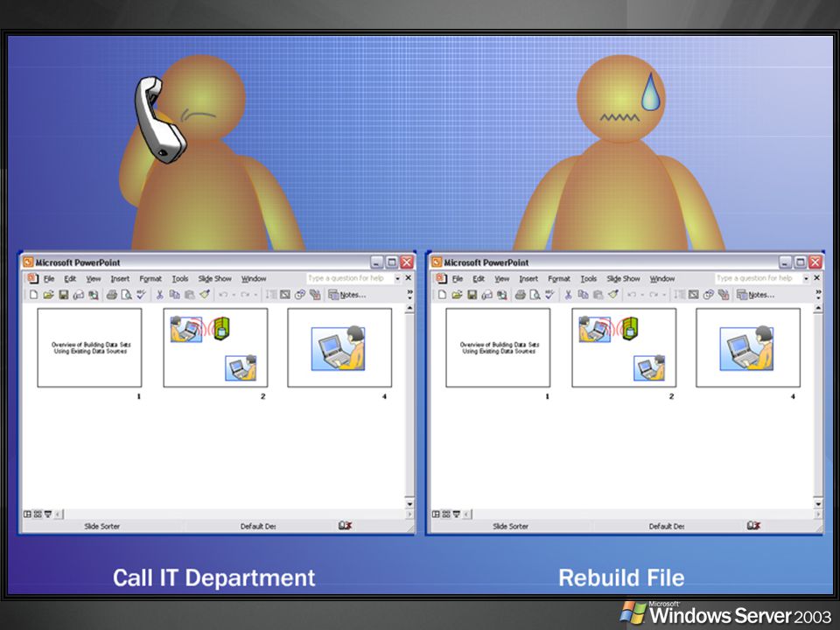This screenshot has height=630, width=840.
Task: Open Insert menu in left PowerPoint window
Action: click(120, 278)
